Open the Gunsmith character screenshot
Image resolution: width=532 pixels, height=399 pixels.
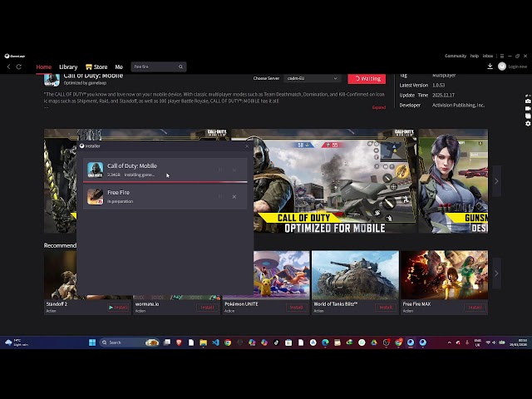(453, 181)
